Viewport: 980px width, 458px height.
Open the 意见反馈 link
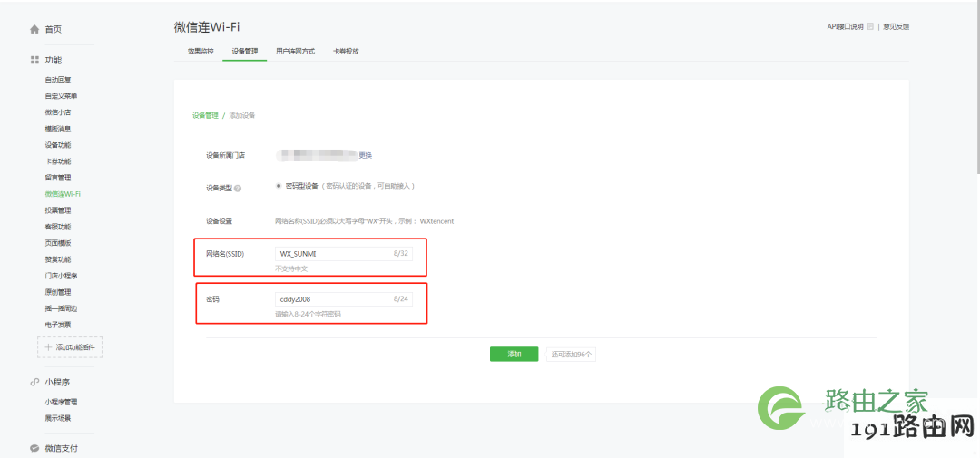coord(896,27)
